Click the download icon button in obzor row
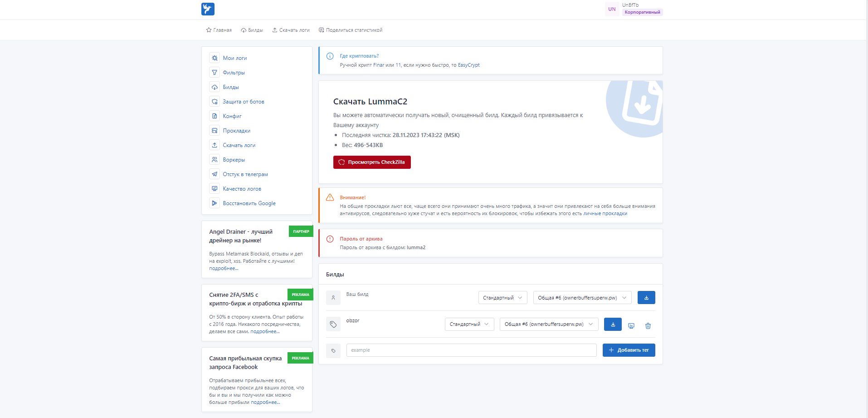The width and height of the screenshot is (868, 418). [x=613, y=324]
